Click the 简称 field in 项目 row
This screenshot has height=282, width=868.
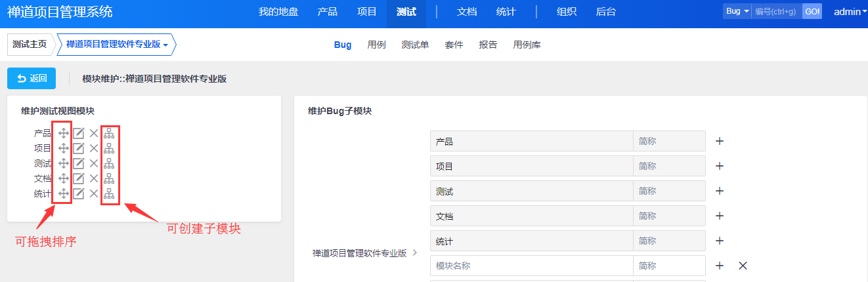669,166
